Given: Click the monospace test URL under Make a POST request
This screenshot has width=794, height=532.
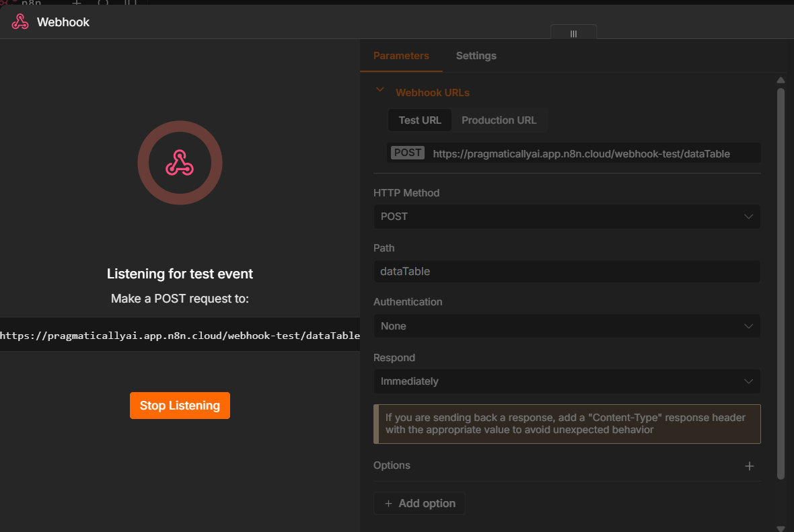Looking at the screenshot, I should coord(180,335).
